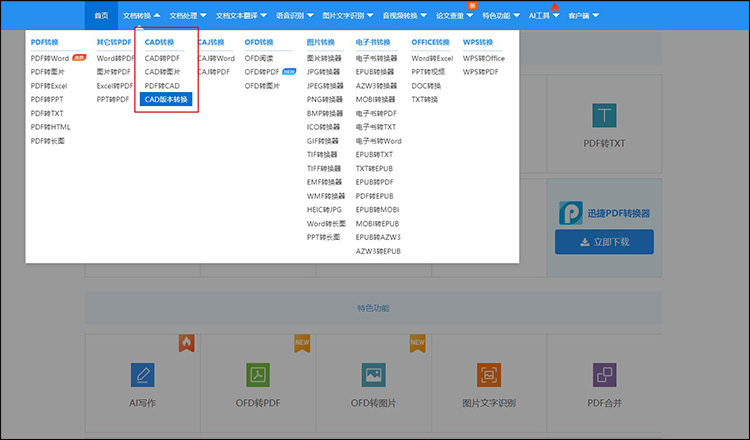Open the PNG转换器 link
This screenshot has height=440, width=750.
325,99
